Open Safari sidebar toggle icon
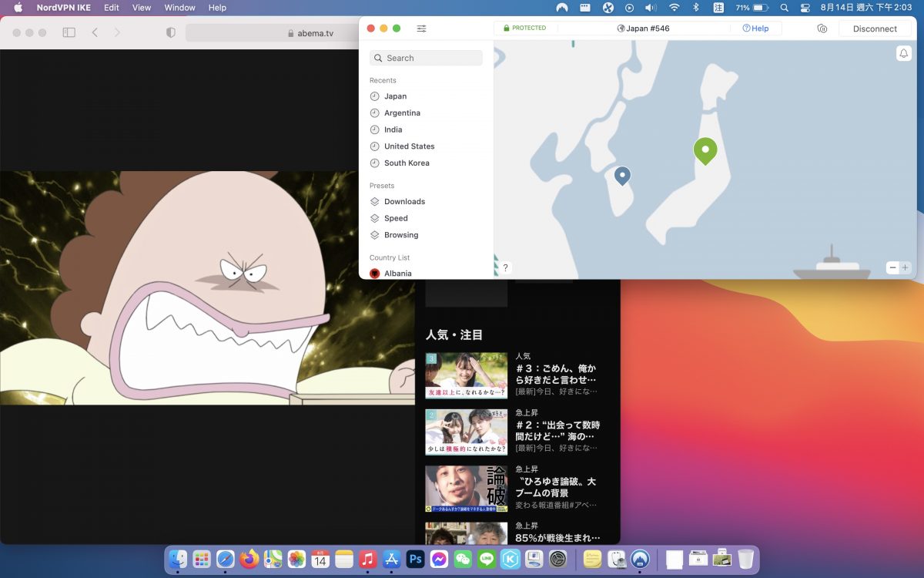Screen dimensions: 924x578 (x=69, y=33)
